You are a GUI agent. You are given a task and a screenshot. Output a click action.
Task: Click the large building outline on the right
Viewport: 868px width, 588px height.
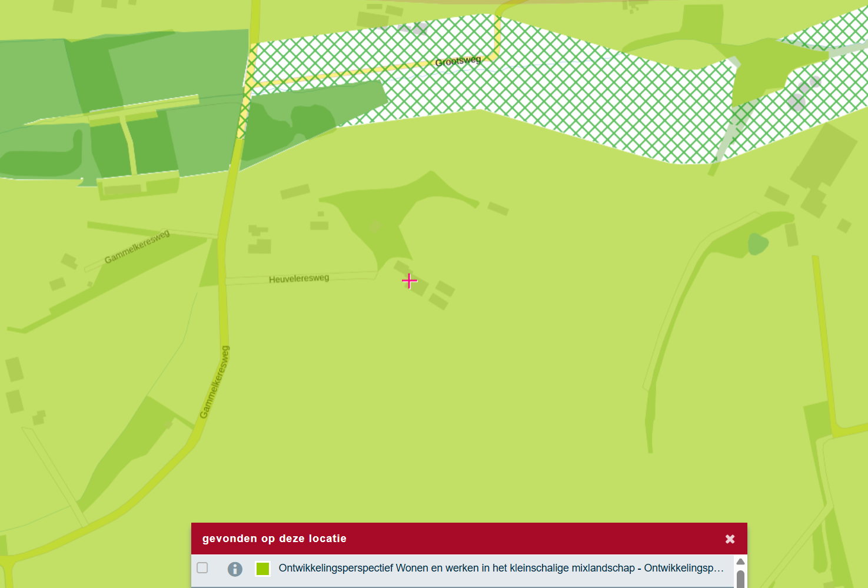824,156
